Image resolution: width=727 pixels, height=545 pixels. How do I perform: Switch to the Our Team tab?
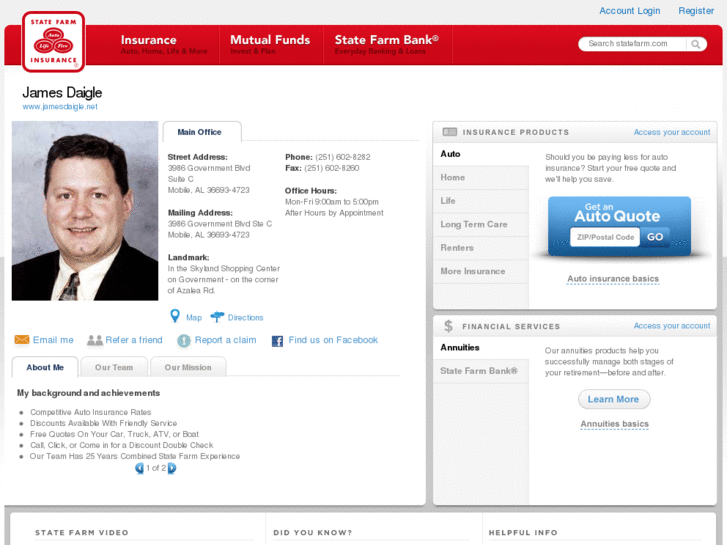click(x=114, y=367)
